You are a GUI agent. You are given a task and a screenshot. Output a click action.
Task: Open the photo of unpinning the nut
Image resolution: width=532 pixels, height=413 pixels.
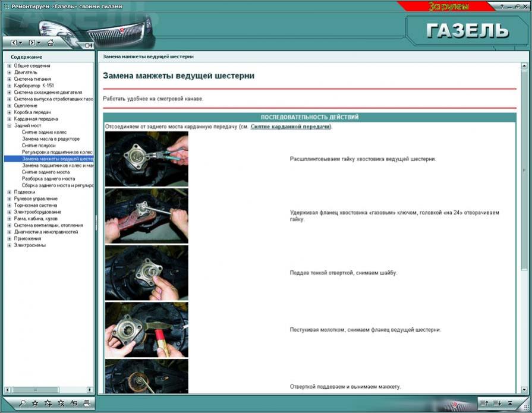click(x=147, y=159)
